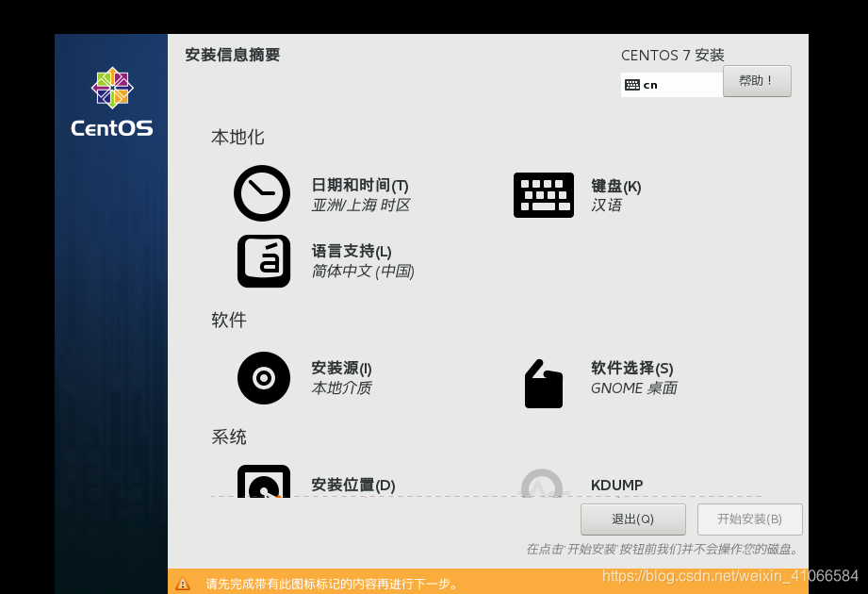Click the 退出(Q) quit button
Viewport: 868px width, 594px height.
[x=632, y=520]
